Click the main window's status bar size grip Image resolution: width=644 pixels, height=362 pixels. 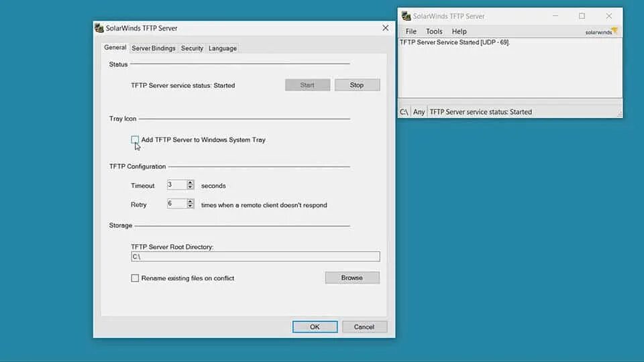(619, 114)
